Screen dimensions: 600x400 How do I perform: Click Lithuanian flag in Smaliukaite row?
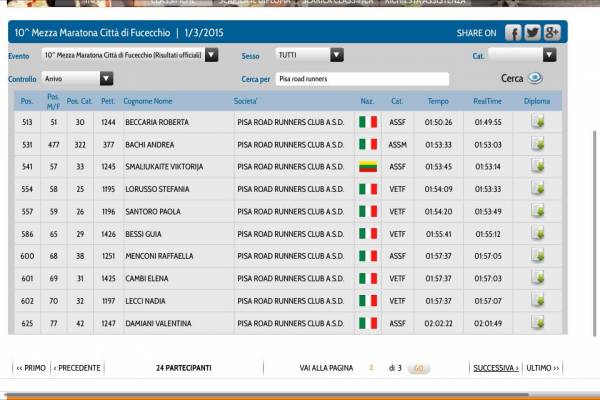[x=368, y=167]
